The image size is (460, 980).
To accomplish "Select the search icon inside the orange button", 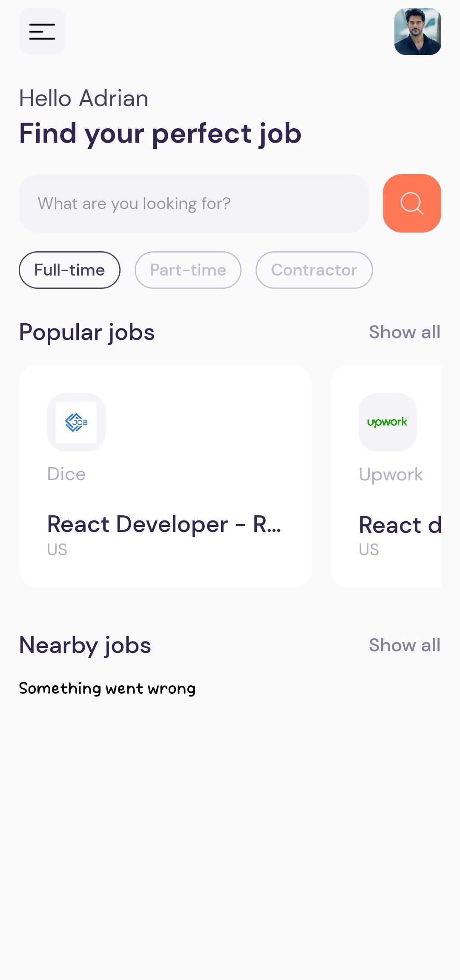I will click(411, 203).
